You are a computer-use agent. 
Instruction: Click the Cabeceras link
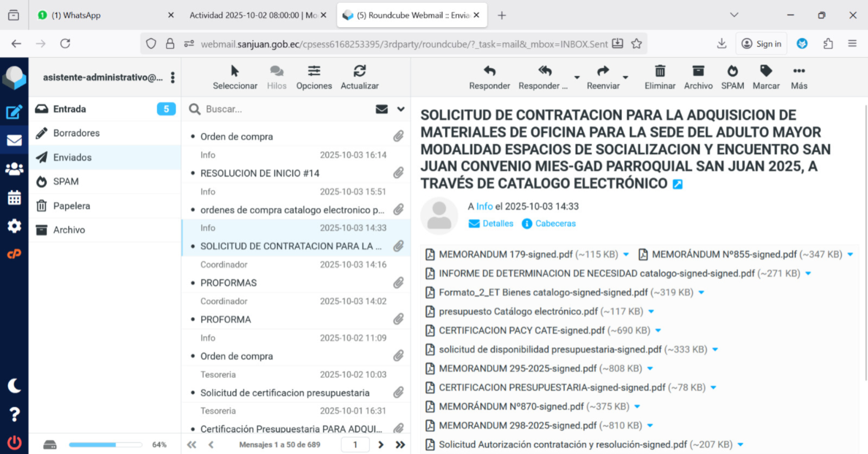[x=555, y=223]
